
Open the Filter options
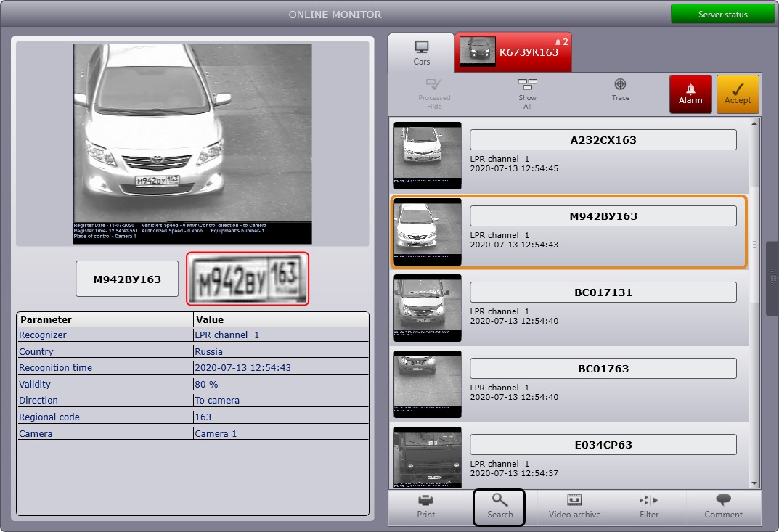click(648, 507)
